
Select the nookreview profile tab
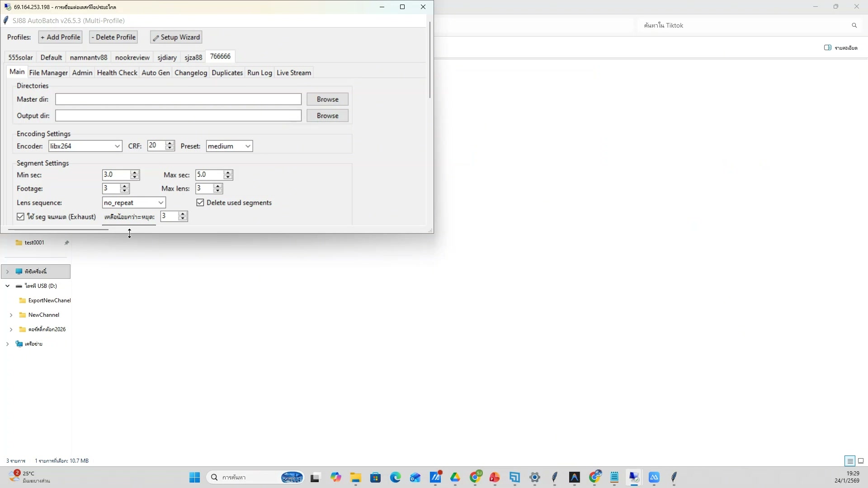click(132, 57)
